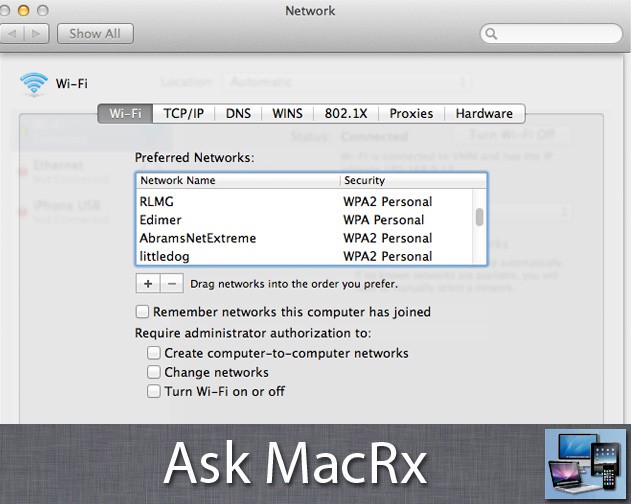Select the Edimer network row

305,220
